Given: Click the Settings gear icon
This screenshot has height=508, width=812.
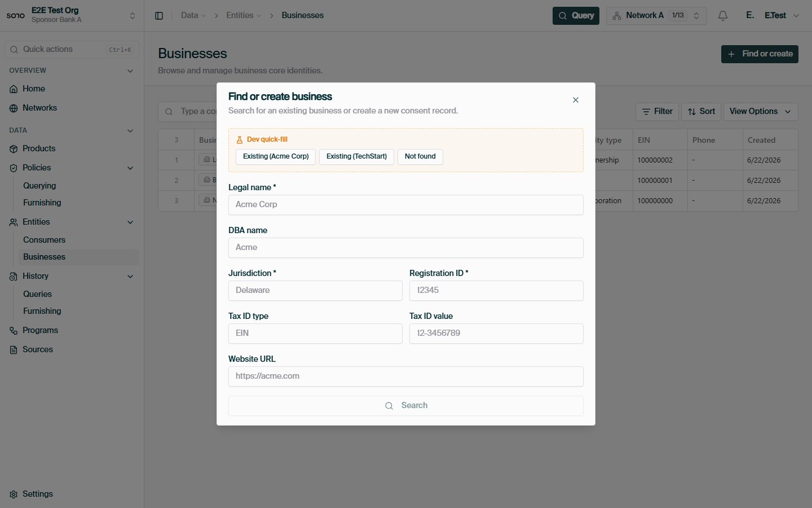Looking at the screenshot, I should (14, 494).
